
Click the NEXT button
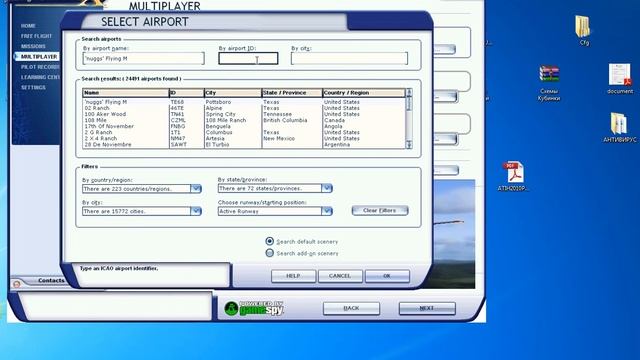point(427,308)
